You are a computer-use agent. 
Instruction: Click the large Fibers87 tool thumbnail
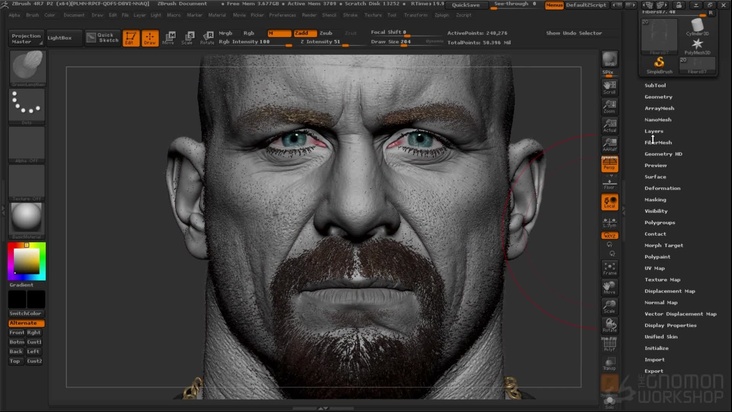coord(659,36)
